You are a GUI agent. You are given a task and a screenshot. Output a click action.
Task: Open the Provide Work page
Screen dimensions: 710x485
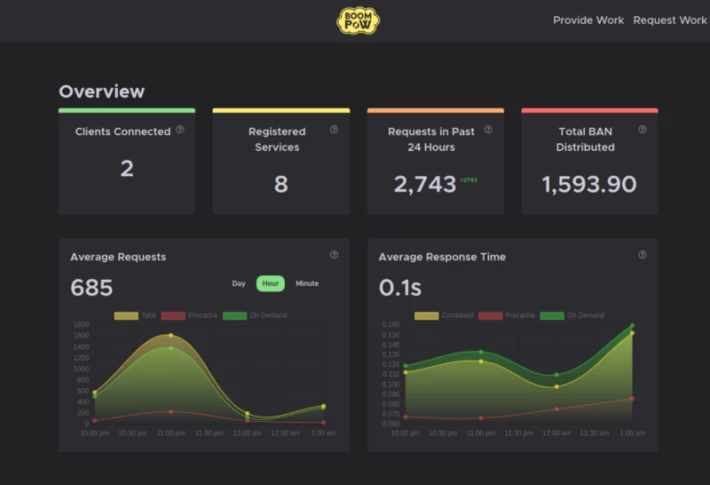point(588,20)
